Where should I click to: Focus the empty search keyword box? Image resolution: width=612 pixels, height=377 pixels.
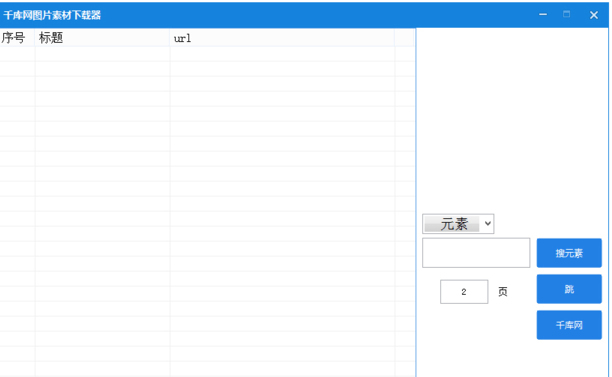click(x=476, y=253)
